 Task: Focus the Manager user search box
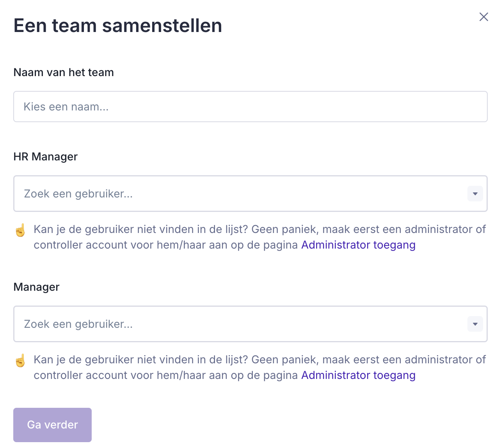[x=238, y=324]
